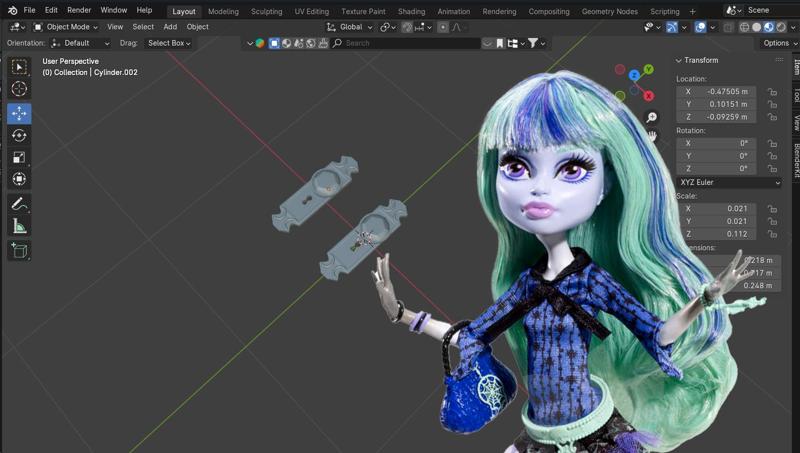Switch to solid viewport shading

757,27
